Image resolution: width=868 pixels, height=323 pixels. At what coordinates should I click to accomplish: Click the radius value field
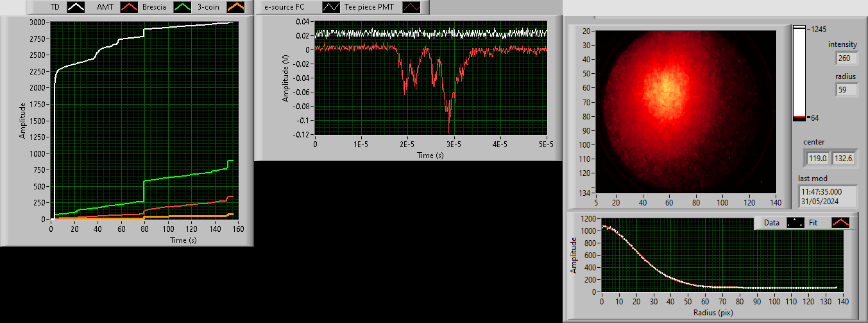pyautogui.click(x=846, y=90)
